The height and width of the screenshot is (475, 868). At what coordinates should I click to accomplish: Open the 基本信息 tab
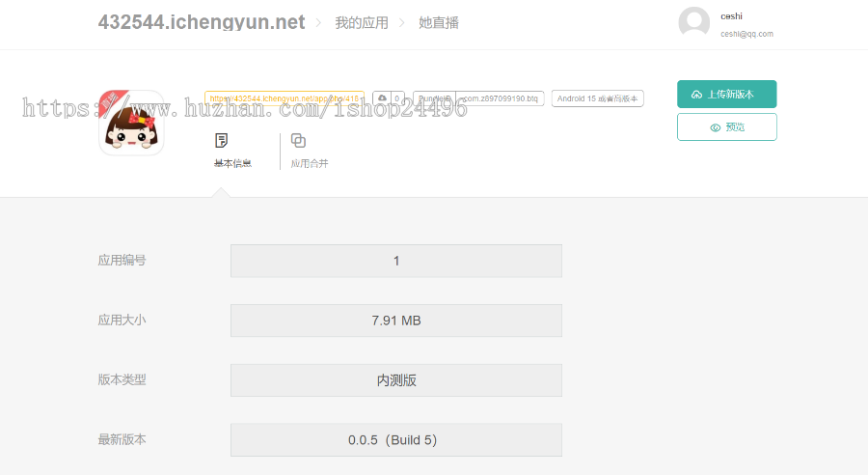[x=232, y=151]
